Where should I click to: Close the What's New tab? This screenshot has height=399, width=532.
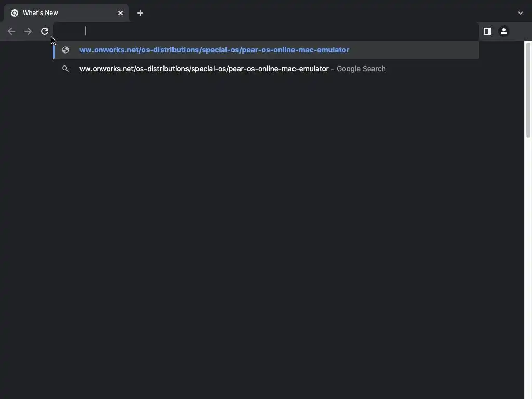(x=121, y=13)
